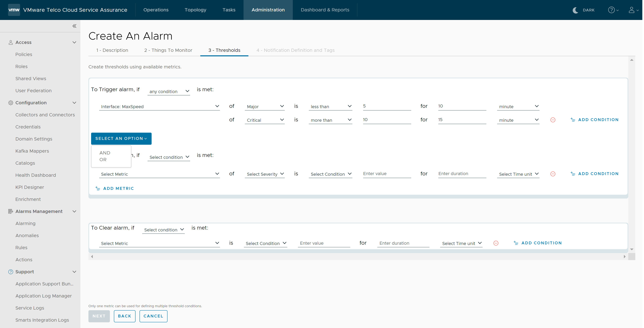The image size is (644, 328).
Task: Open Collectors and Connectors page
Action: (x=45, y=115)
